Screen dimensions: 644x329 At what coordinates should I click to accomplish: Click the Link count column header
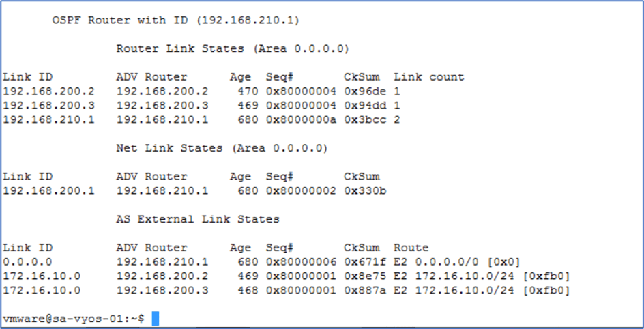[428, 77]
